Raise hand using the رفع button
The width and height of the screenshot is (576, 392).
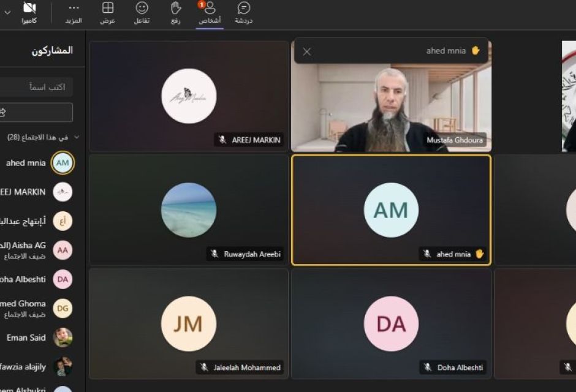(176, 13)
